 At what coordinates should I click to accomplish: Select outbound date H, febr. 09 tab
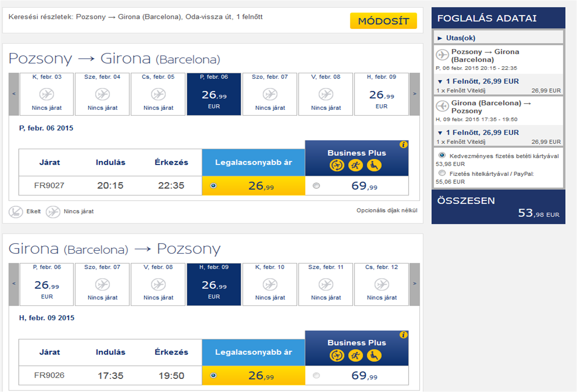pyautogui.click(x=381, y=94)
